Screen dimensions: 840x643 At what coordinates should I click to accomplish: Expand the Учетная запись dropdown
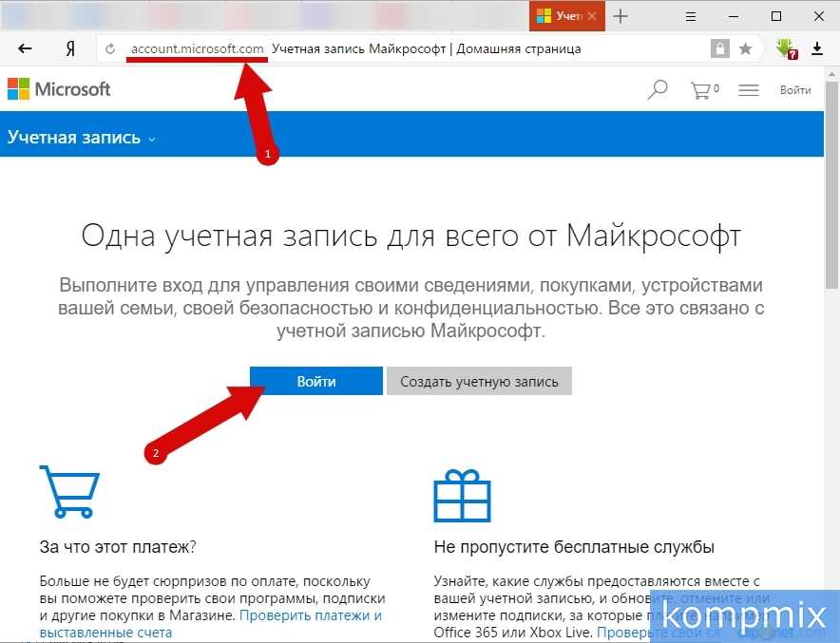[x=82, y=138]
